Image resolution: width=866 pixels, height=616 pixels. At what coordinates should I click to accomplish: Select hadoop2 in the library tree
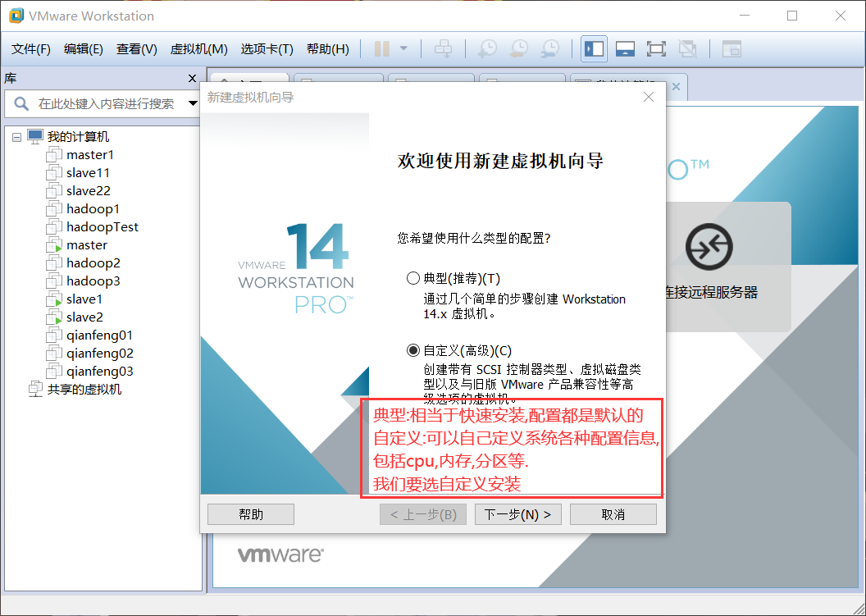coord(93,263)
